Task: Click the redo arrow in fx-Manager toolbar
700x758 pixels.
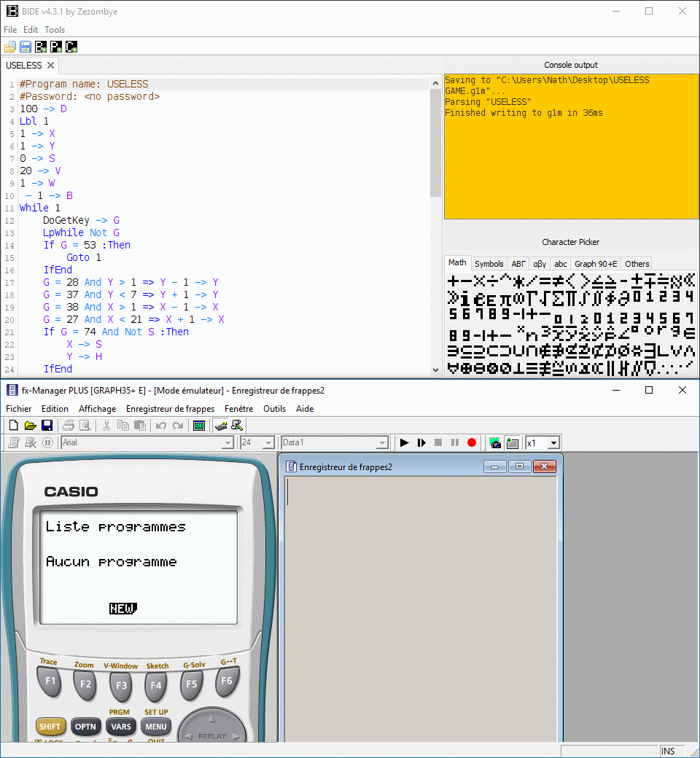Action: pyautogui.click(x=178, y=426)
